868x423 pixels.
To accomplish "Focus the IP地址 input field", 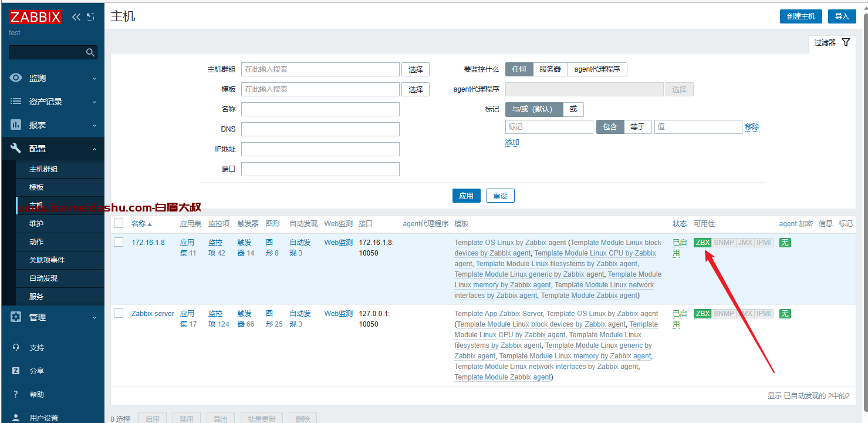I will point(320,149).
